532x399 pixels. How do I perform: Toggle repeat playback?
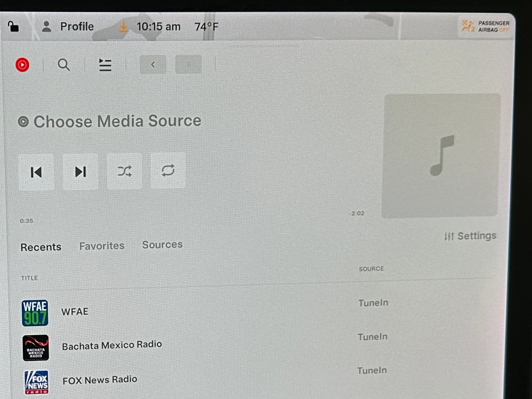[x=168, y=170]
